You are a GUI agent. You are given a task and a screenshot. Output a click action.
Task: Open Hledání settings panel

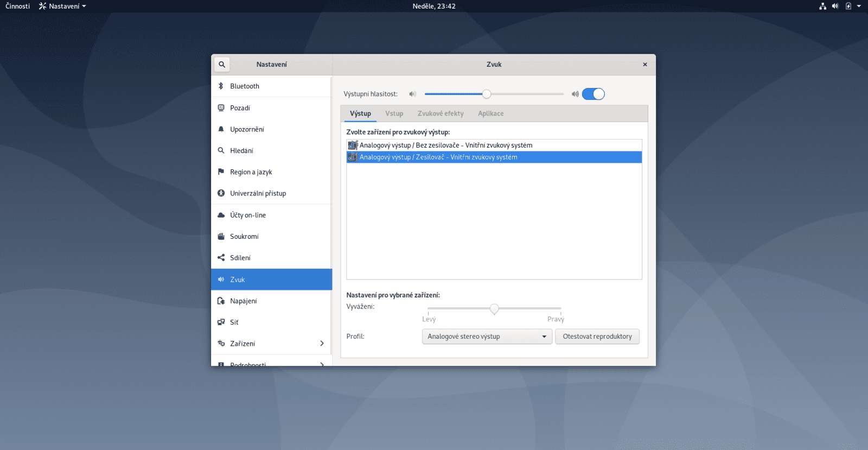(271, 150)
